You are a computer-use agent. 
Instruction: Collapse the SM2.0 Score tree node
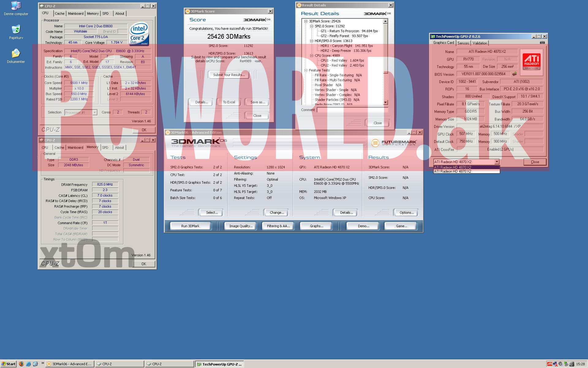tap(311, 26)
